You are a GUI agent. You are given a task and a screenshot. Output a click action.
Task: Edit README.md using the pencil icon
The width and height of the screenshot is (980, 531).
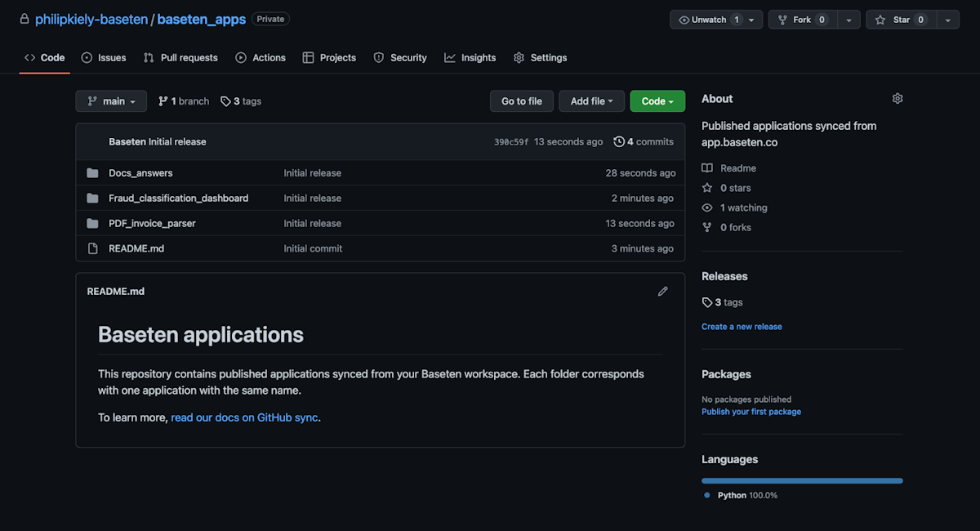click(663, 292)
